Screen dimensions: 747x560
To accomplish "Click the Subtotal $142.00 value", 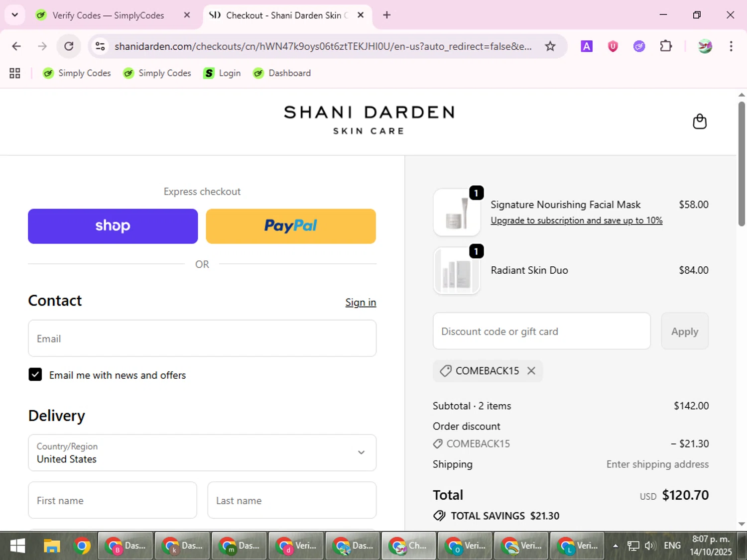I will (691, 406).
